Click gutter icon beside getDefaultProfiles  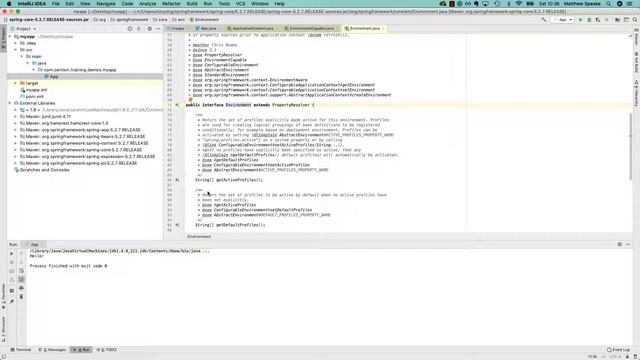(x=177, y=224)
